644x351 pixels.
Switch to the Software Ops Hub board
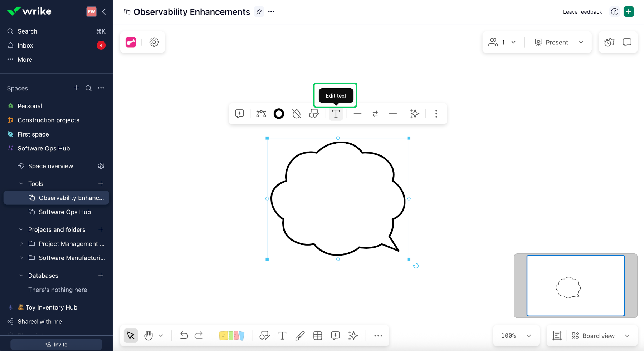[64, 212]
